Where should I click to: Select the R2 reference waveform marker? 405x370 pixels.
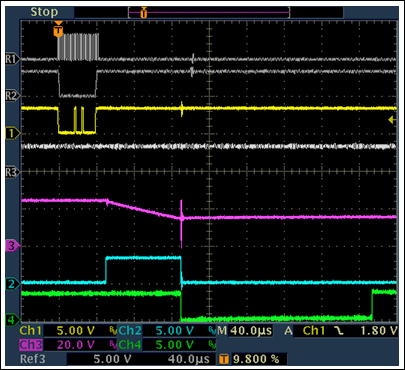pyautogui.click(x=12, y=96)
